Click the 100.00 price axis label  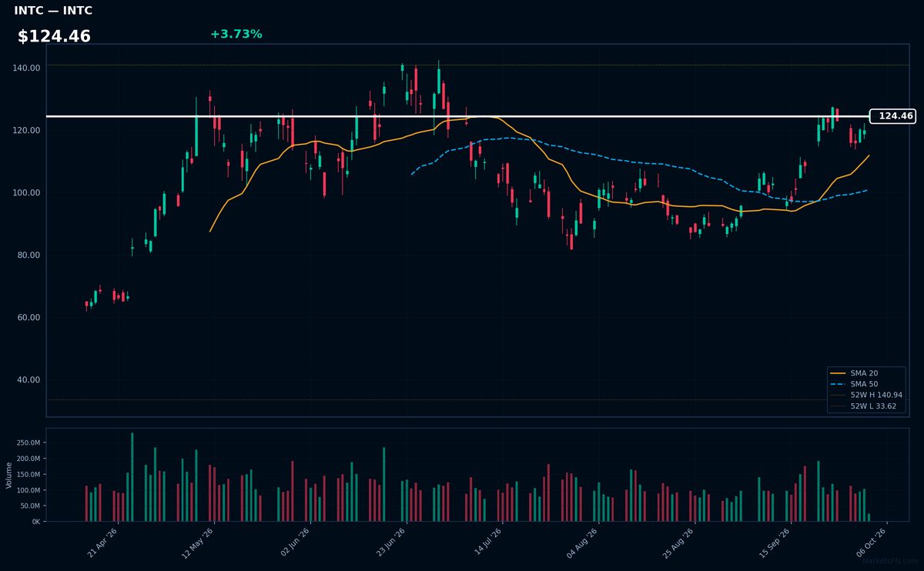tap(26, 192)
